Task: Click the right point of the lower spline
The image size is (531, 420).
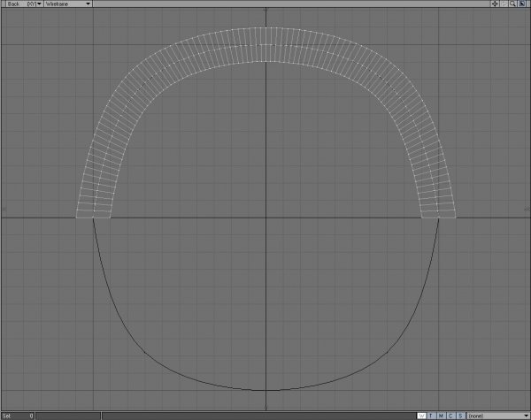Action: (x=387, y=352)
